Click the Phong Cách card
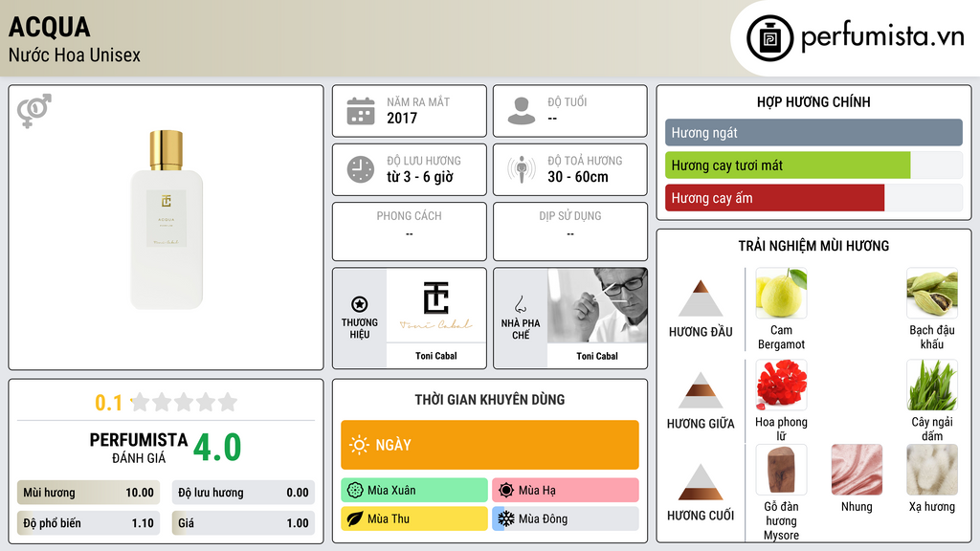This screenshot has height=551, width=980. [410, 231]
